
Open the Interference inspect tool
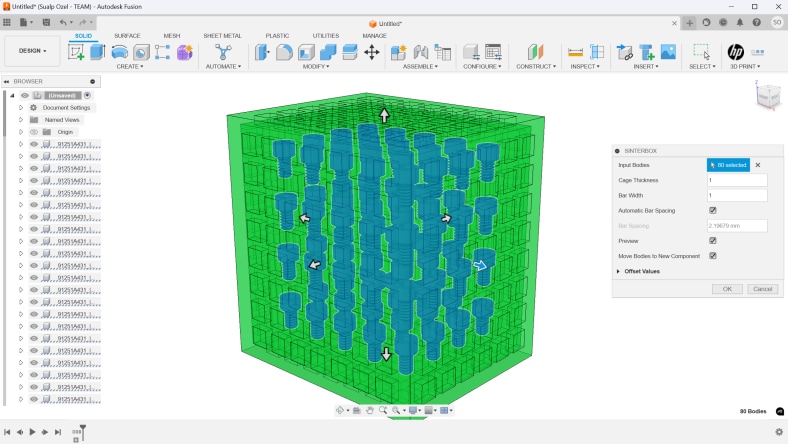click(597, 52)
